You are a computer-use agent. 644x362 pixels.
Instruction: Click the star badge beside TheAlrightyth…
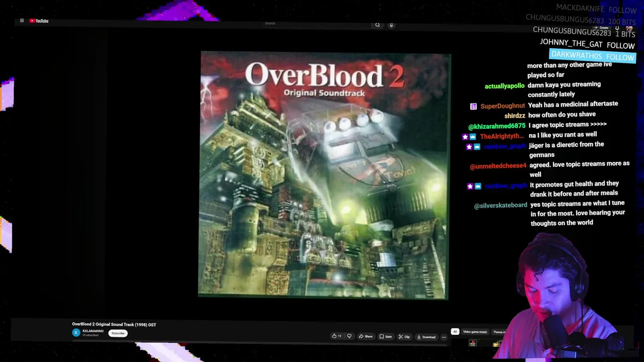point(465,136)
